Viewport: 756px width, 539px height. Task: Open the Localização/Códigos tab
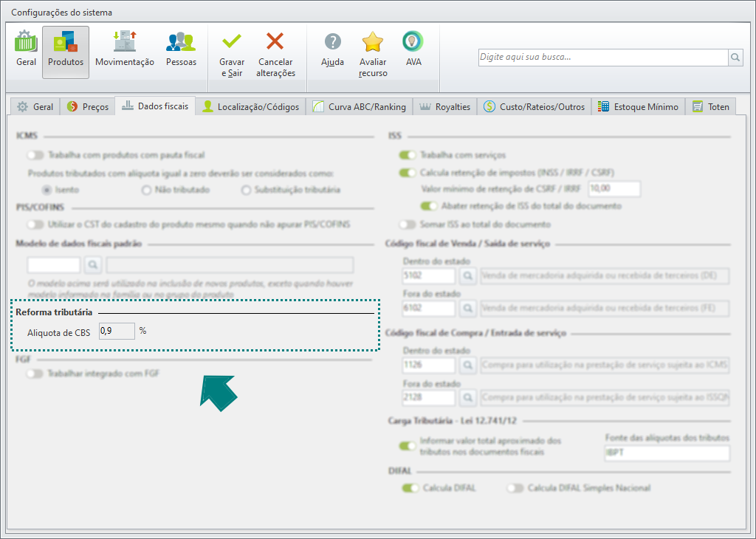click(x=251, y=106)
